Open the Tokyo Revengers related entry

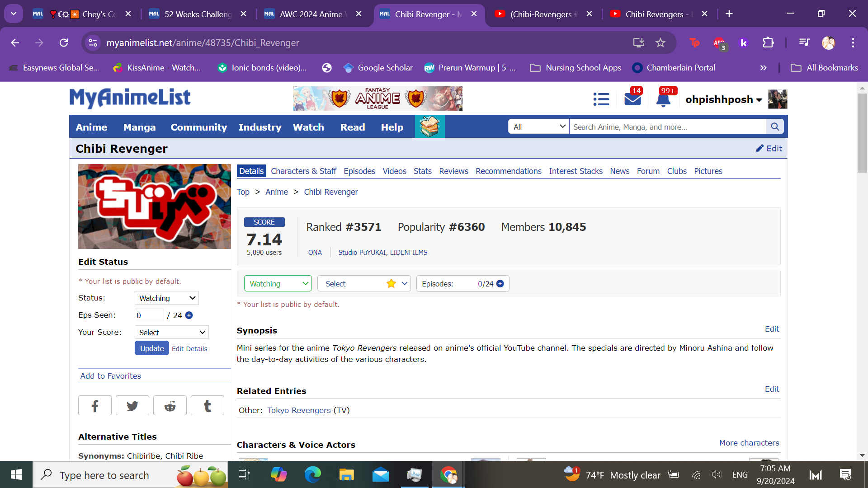[299, 410]
